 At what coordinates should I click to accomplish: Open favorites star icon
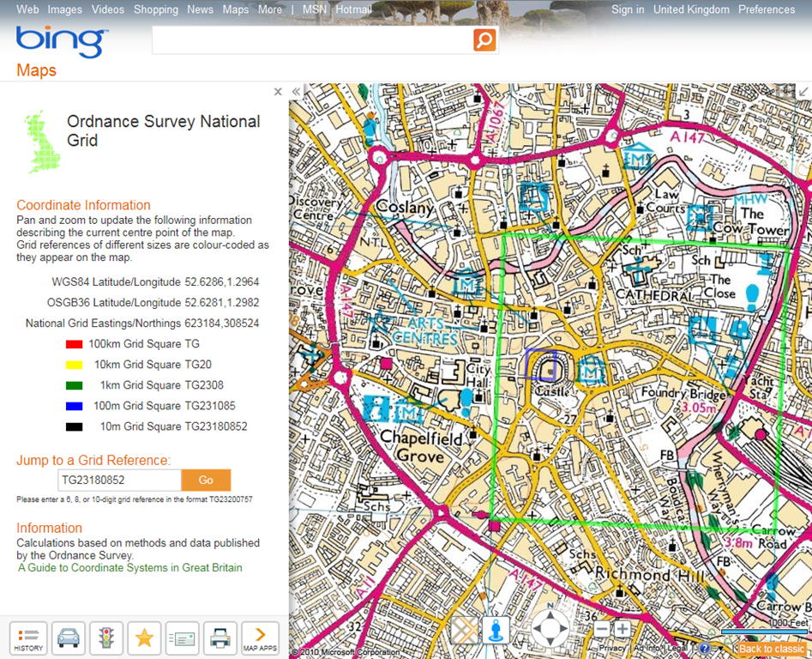[x=145, y=638]
